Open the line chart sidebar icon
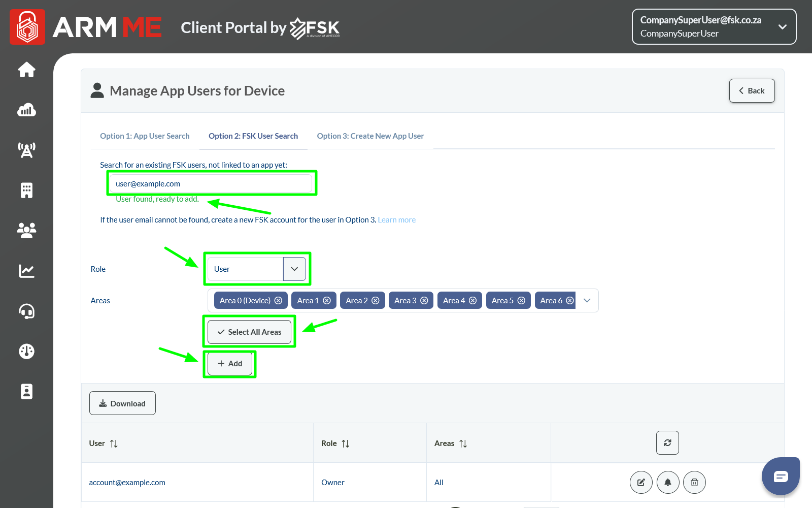This screenshot has height=508, width=812. pos(26,271)
